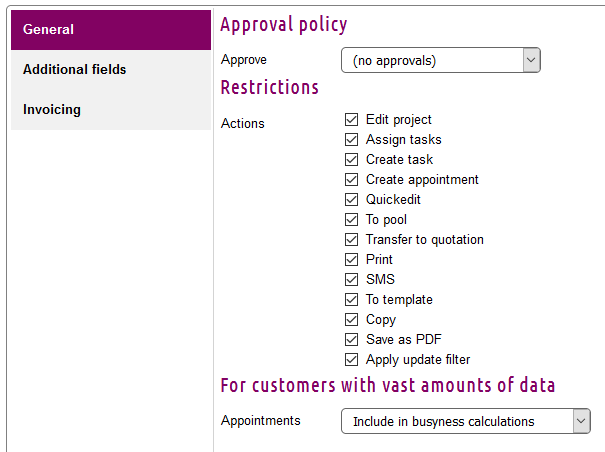This screenshot has height=452, width=605.
Task: Toggle the To template checkbox
Action: [351, 300]
